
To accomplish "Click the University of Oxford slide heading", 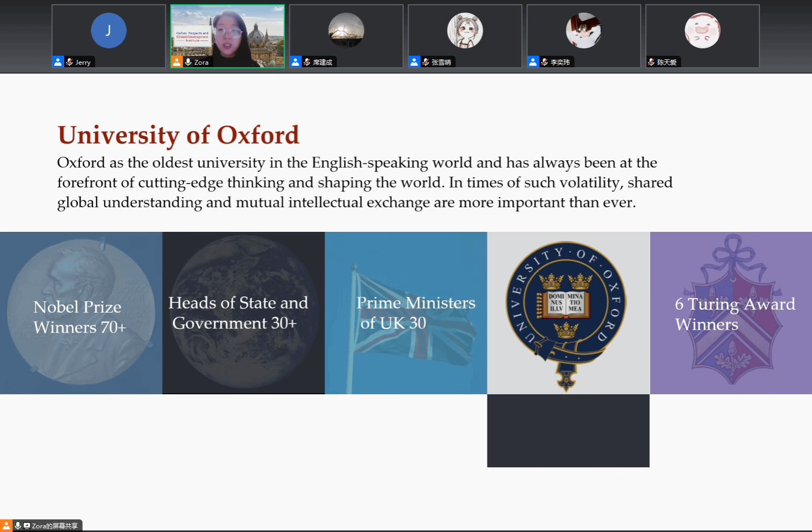I will tap(178, 135).
